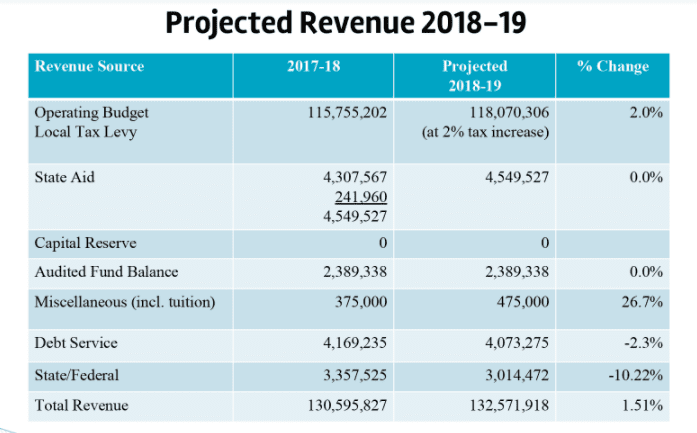Click Capital Reserve '0' in Projected column
The width and height of the screenshot is (697, 433).
pyautogui.click(x=545, y=243)
